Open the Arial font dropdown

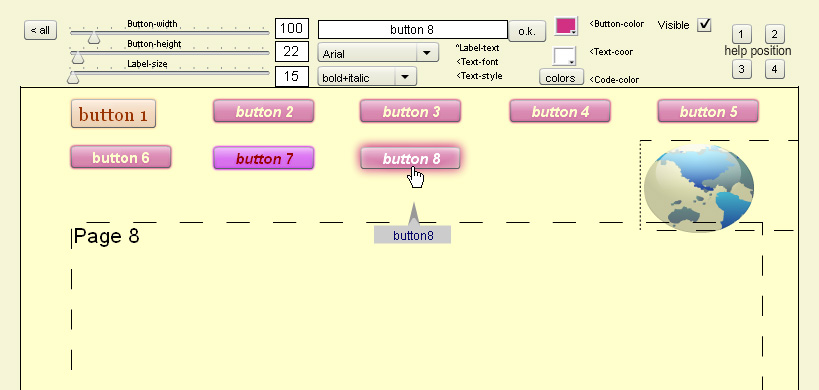coord(378,53)
